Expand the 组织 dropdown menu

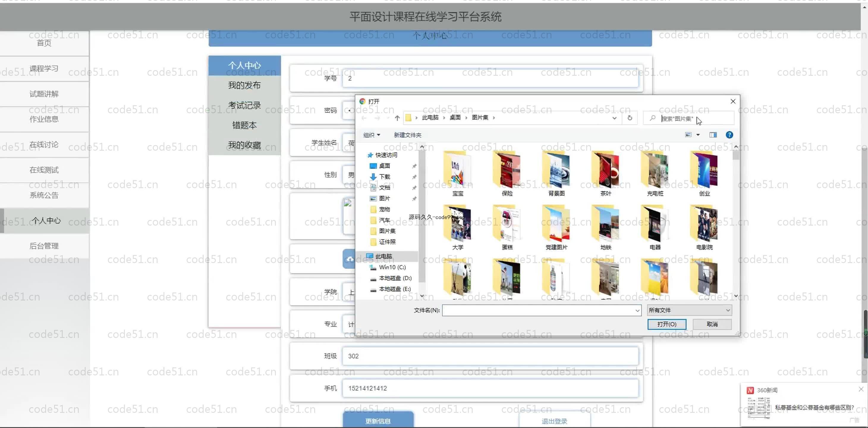tap(372, 135)
